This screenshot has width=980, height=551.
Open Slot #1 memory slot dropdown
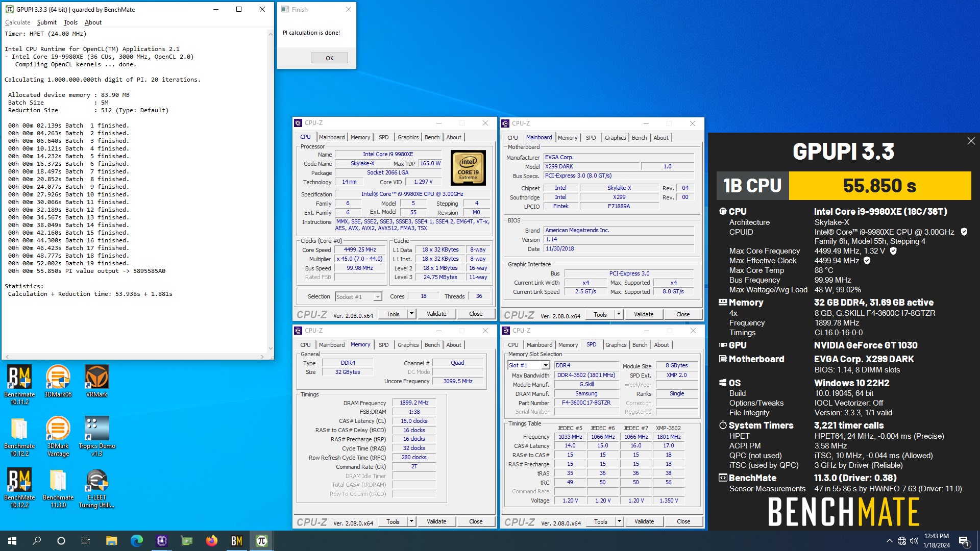tap(528, 365)
